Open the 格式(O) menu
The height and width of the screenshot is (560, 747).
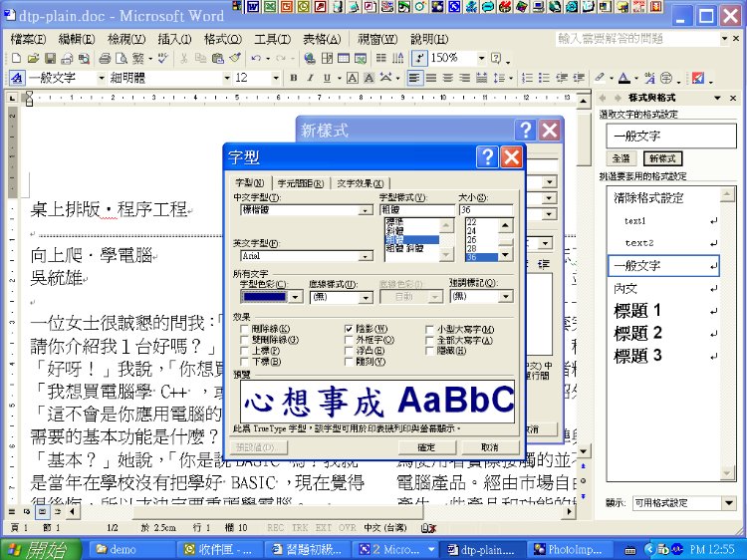tap(222, 39)
